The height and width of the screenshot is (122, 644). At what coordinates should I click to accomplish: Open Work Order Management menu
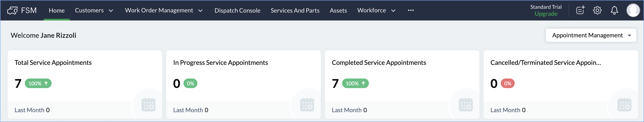point(159,10)
